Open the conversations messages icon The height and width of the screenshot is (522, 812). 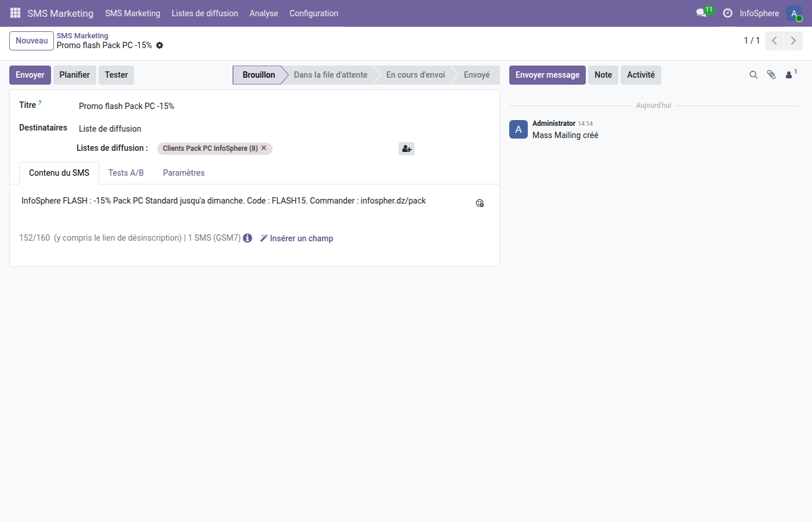tap(701, 13)
